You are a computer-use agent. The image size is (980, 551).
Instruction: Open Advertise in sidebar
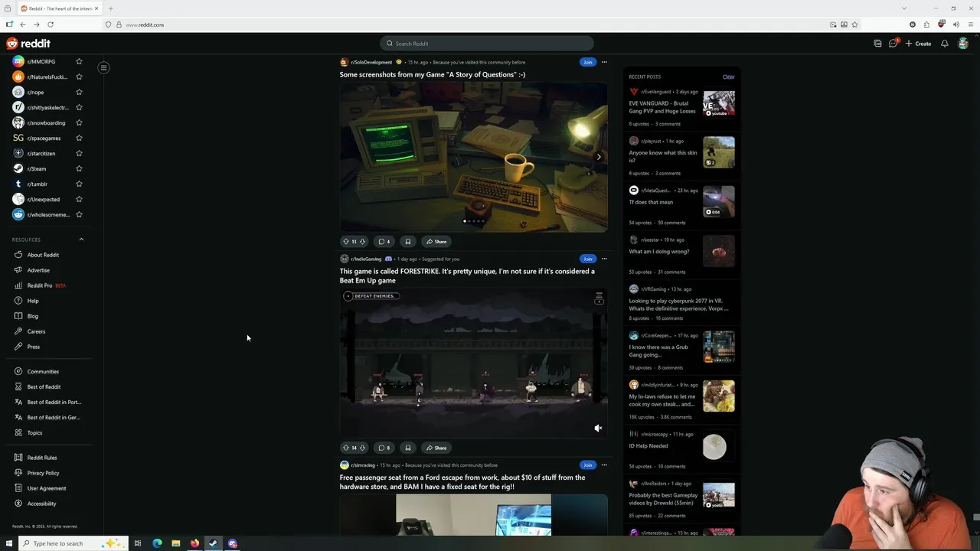(38, 270)
